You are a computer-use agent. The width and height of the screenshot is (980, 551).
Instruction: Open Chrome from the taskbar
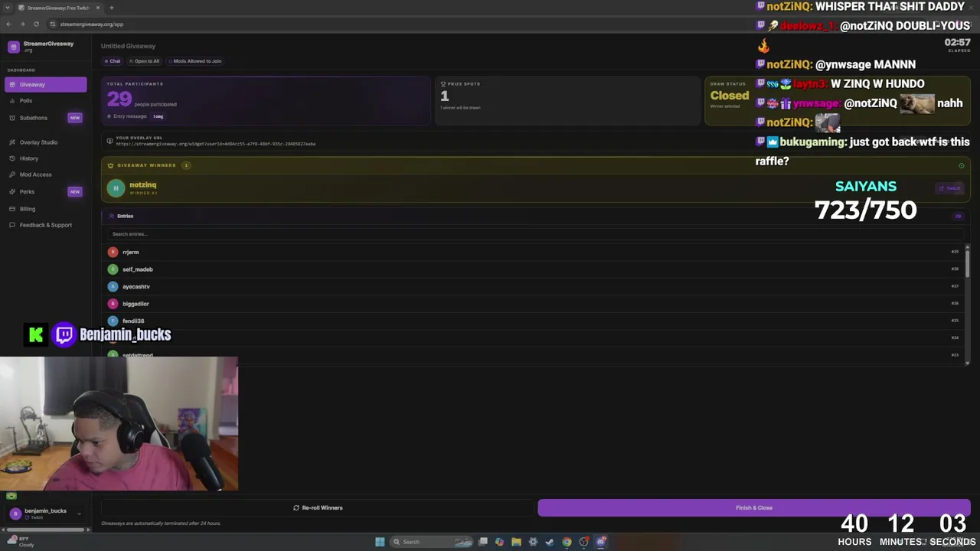567,542
